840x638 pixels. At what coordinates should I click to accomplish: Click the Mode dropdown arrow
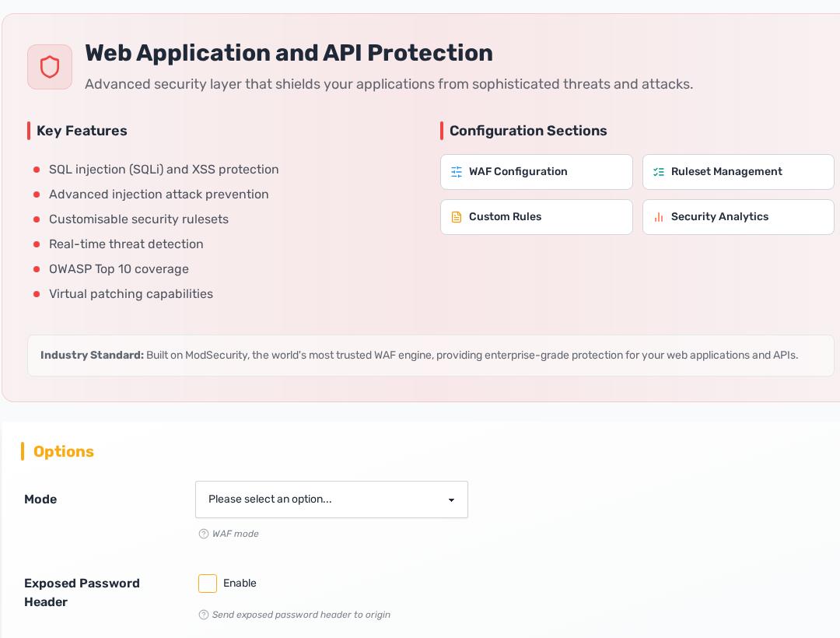coord(452,500)
